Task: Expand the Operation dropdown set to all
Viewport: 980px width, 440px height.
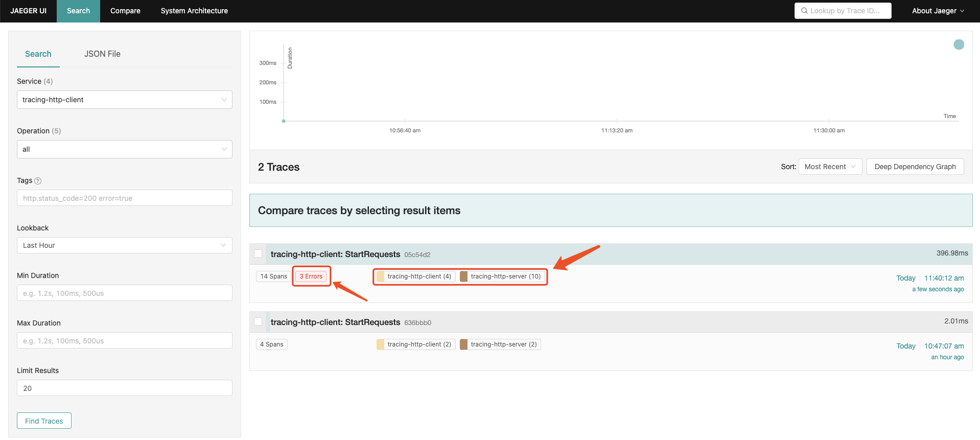Action: pyautogui.click(x=124, y=149)
